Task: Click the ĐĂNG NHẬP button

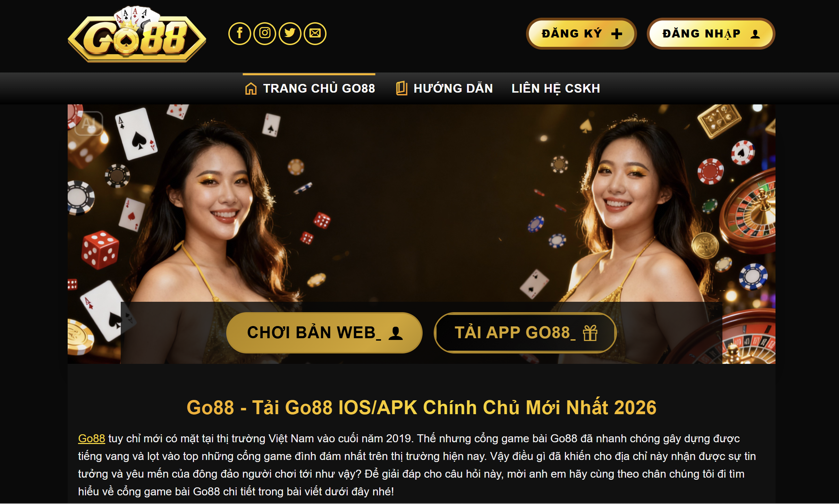Action: click(711, 34)
